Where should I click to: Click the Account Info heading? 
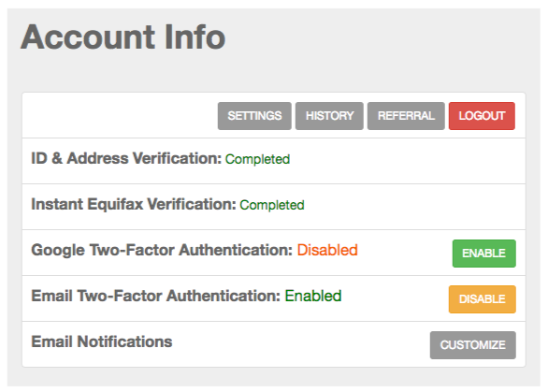(x=123, y=37)
